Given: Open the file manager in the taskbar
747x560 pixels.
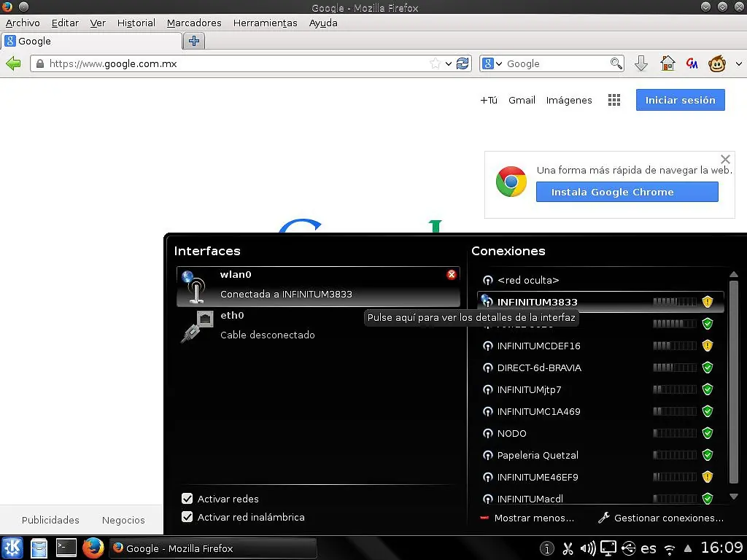Looking at the screenshot, I should [x=39, y=548].
